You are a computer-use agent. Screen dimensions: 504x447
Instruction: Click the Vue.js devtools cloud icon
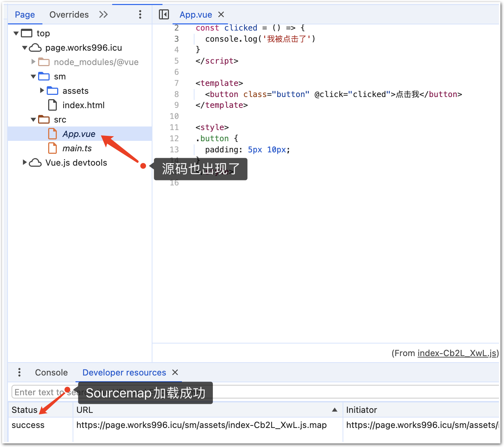pyautogui.click(x=35, y=163)
